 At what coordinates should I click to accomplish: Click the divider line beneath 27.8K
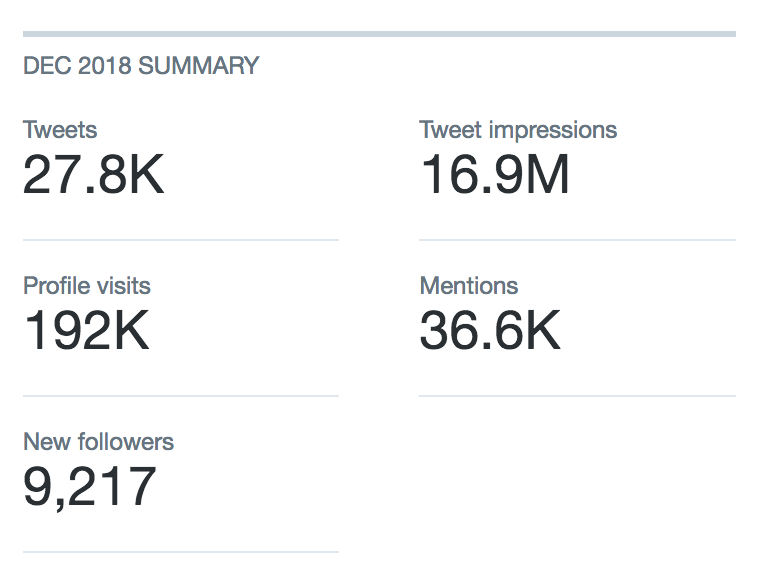[x=181, y=240]
